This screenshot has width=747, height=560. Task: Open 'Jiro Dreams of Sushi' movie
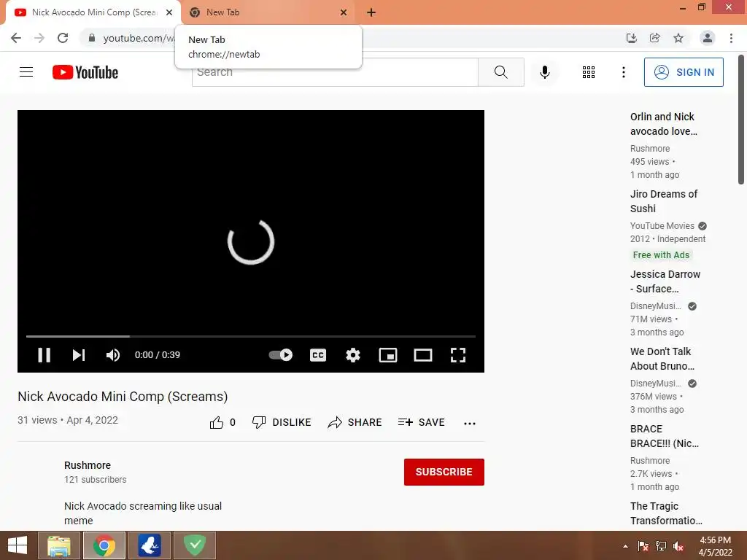tap(664, 201)
